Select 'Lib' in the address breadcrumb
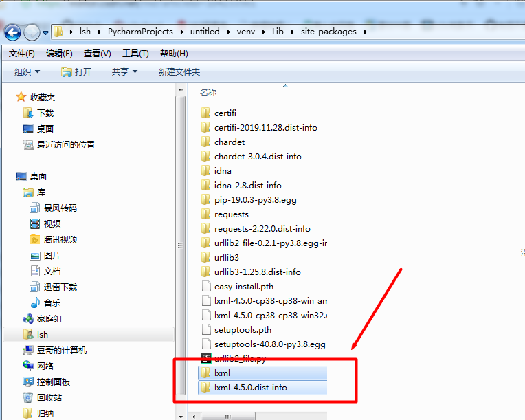525x420 pixels. click(278, 32)
